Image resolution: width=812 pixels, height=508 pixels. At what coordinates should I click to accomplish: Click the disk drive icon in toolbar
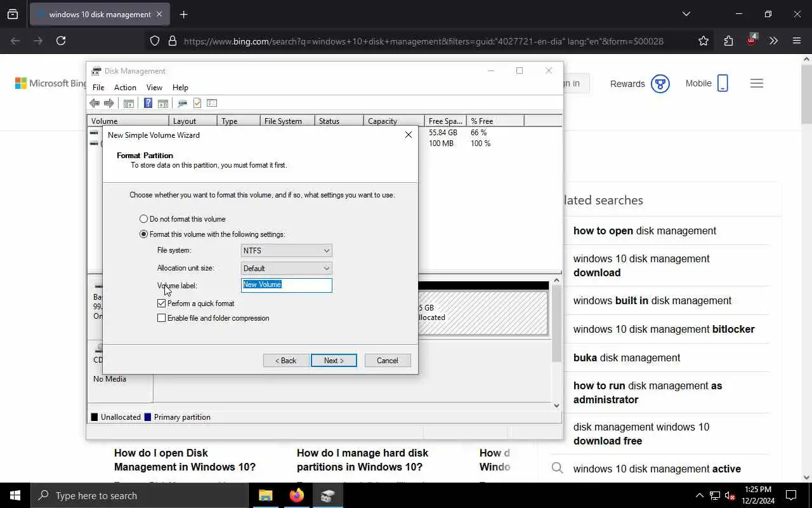point(182,104)
